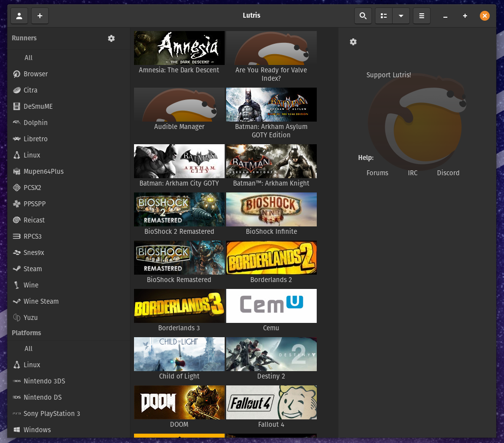Click the right panel settings gear
This screenshot has width=504, height=443.
(353, 42)
